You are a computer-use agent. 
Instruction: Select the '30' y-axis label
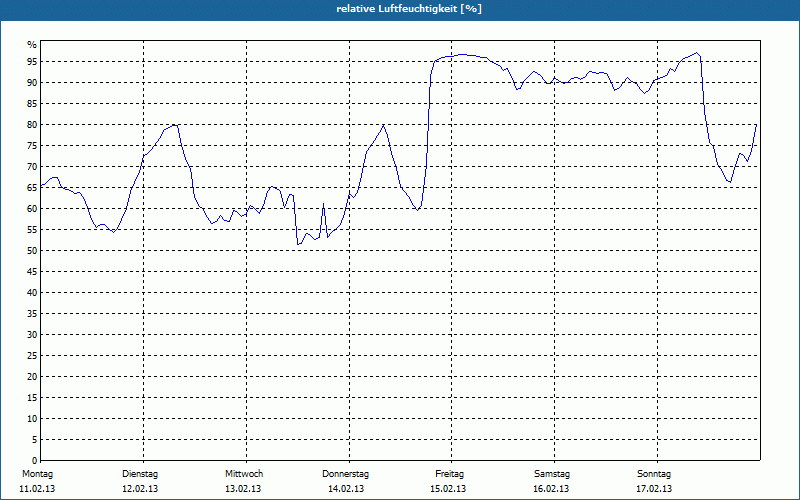[x=32, y=335]
